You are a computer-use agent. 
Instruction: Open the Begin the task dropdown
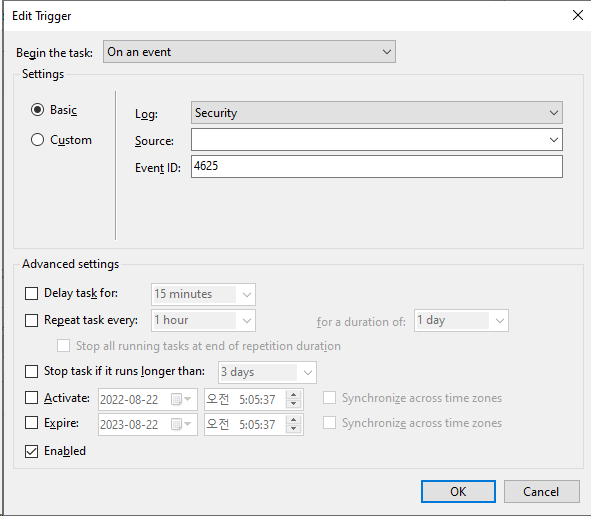(249, 52)
